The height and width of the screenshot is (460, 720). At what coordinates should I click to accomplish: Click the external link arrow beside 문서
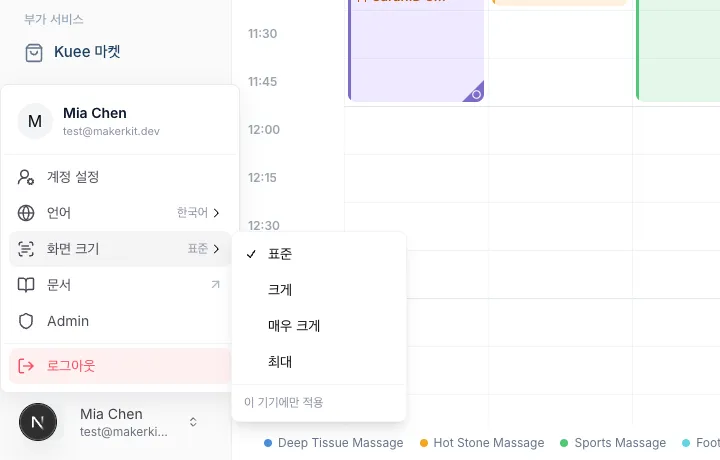click(x=215, y=285)
